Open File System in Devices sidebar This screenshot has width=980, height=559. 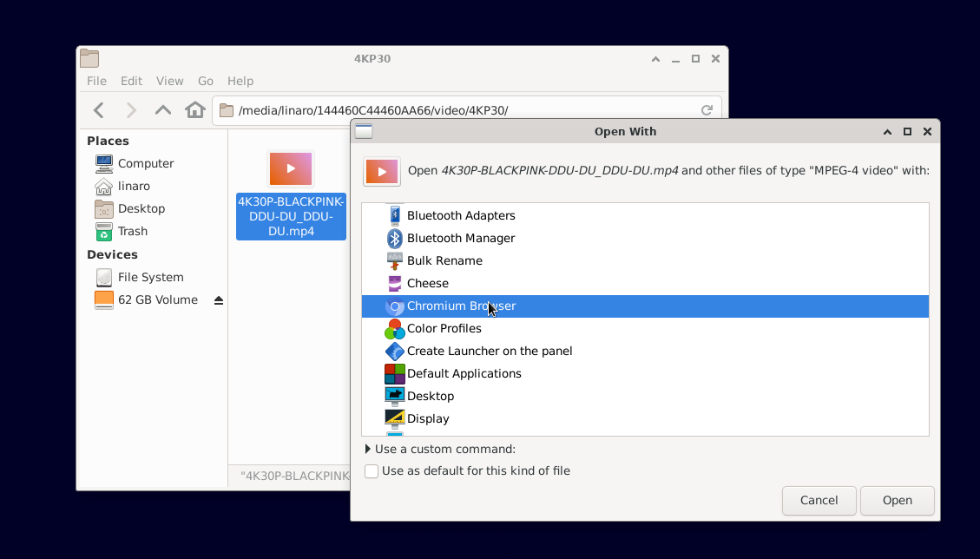click(x=150, y=278)
